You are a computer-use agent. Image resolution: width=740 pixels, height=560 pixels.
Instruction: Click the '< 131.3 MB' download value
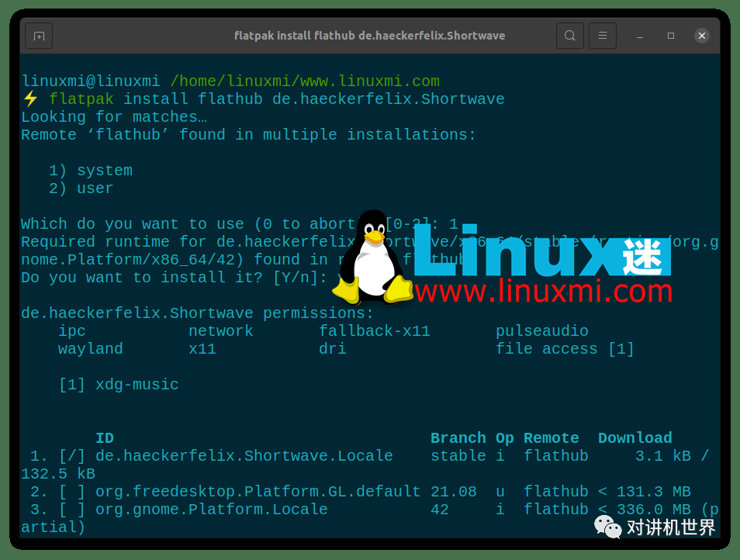click(644, 492)
